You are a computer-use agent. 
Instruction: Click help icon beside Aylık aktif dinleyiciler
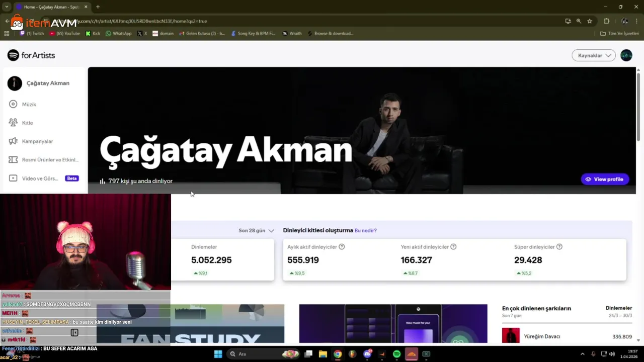342,247
